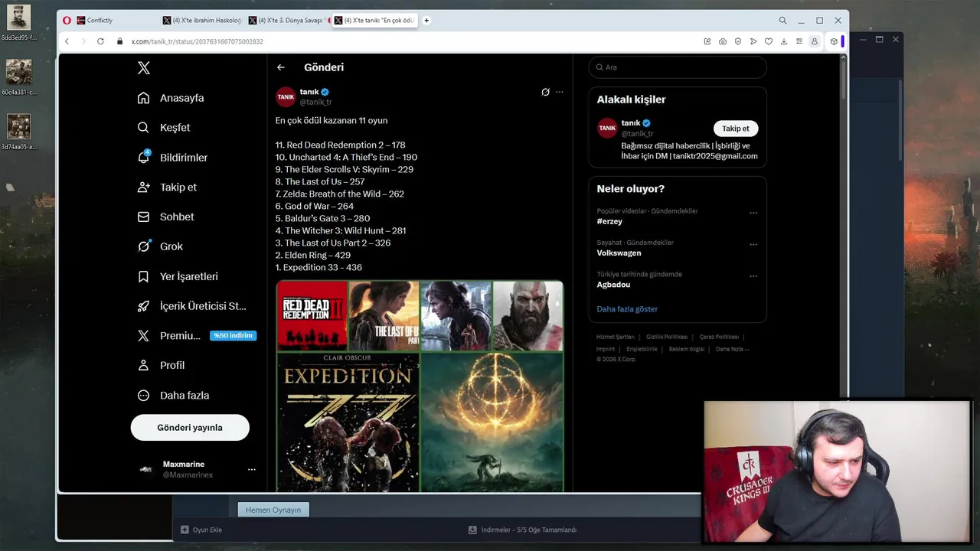980x551 pixels.
Task: Open the Kratos God of War image
Action: point(528,315)
